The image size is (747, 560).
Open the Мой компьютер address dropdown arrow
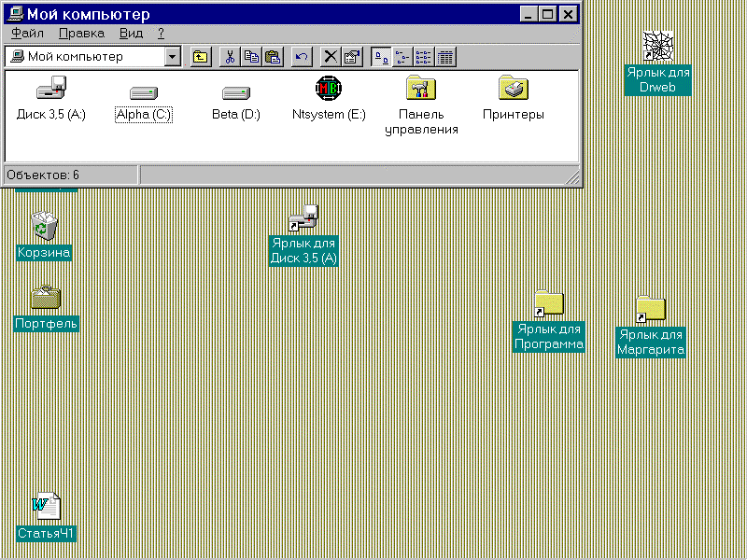point(173,57)
